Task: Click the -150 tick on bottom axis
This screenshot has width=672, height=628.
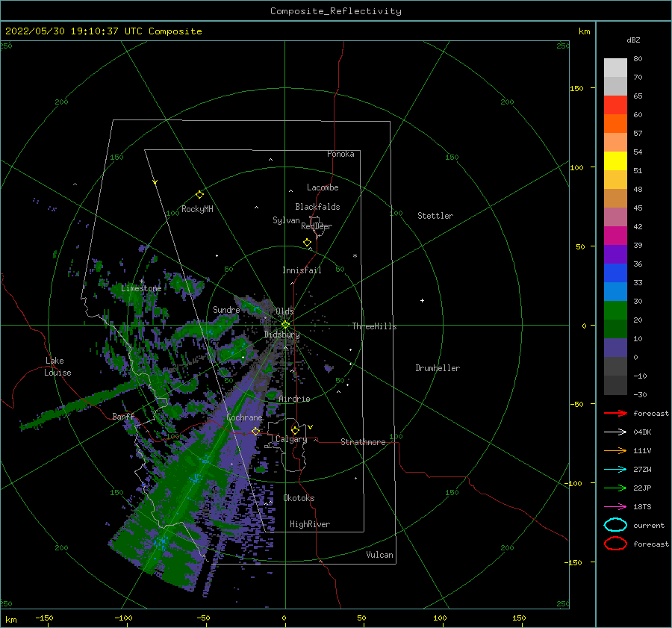Action: pos(44,618)
